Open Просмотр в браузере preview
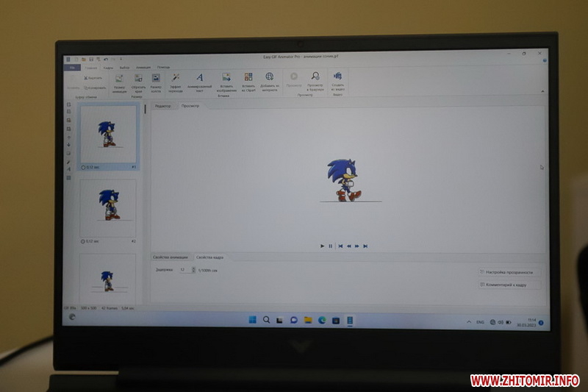Viewport: 588px width, 392px height. (x=315, y=79)
